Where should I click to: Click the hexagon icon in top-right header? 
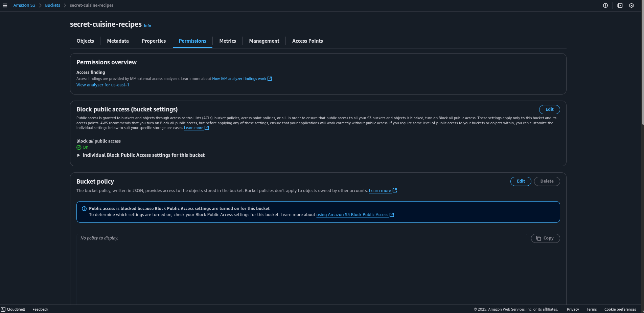pos(631,5)
